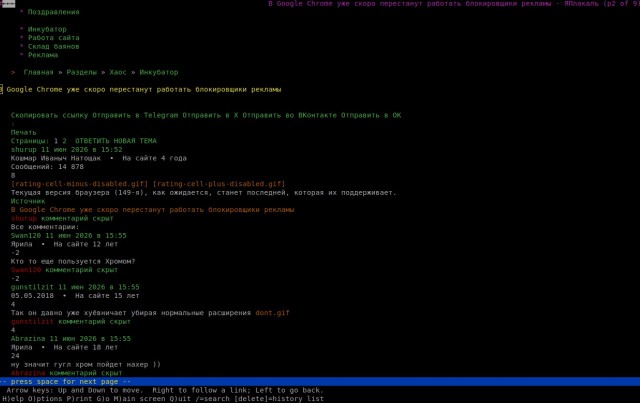
Task: Select comment 'Кто то еще пользуется Хромом?'
Action: coord(73,261)
